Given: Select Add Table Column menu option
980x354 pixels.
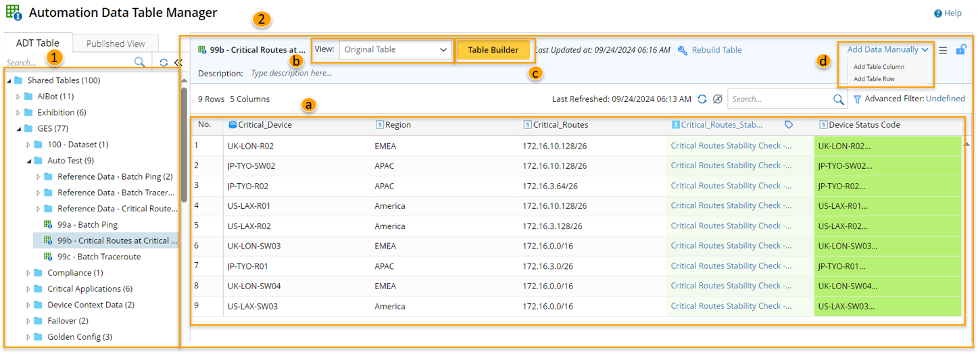Looking at the screenshot, I should click(x=879, y=67).
